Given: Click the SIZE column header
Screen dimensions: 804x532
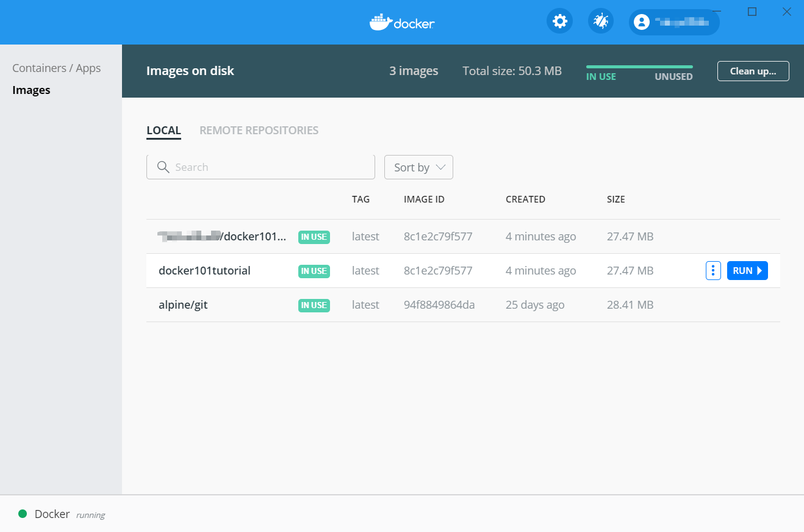Looking at the screenshot, I should tap(616, 199).
